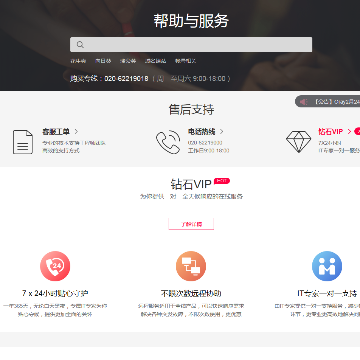Open the red 钻石VIP link under 售后支持
Image resolution: width=360 pixels, height=360 pixels.
[x=330, y=132]
